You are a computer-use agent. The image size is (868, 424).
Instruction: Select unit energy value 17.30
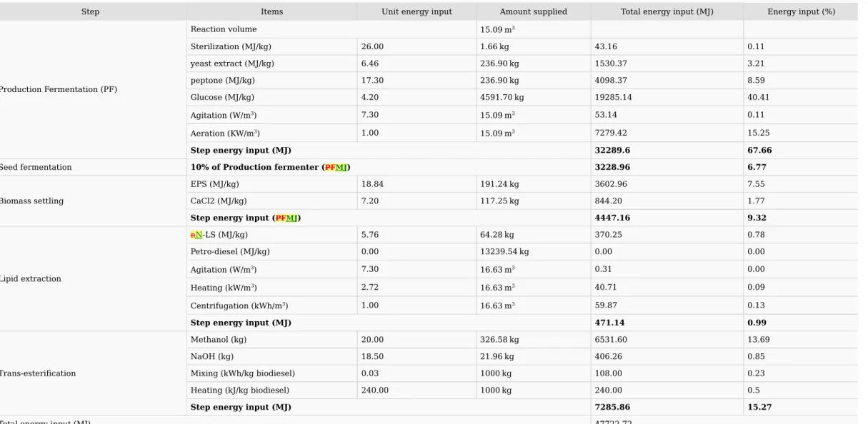click(x=372, y=81)
